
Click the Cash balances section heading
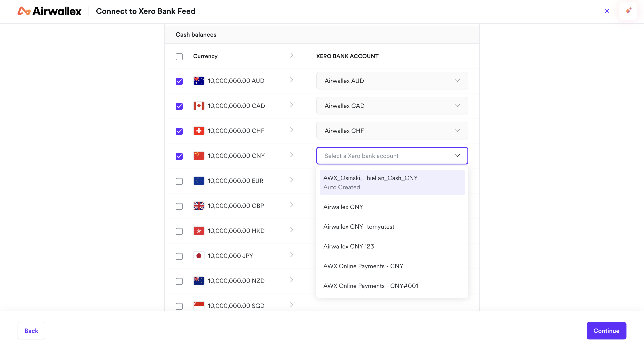tap(196, 35)
